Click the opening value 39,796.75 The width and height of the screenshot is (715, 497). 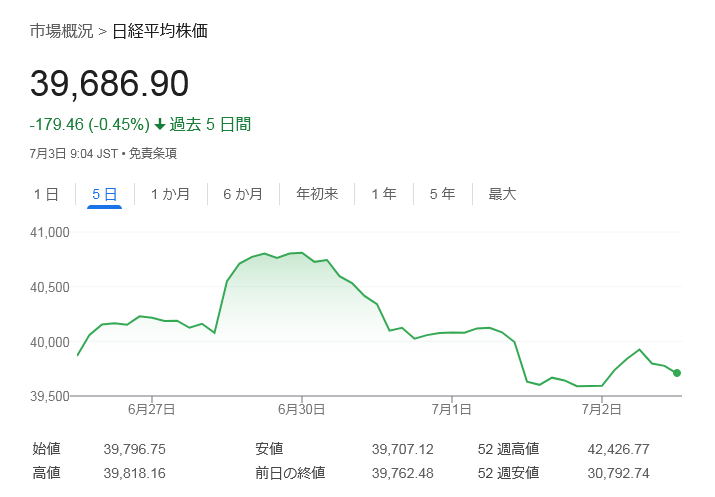[135, 449]
